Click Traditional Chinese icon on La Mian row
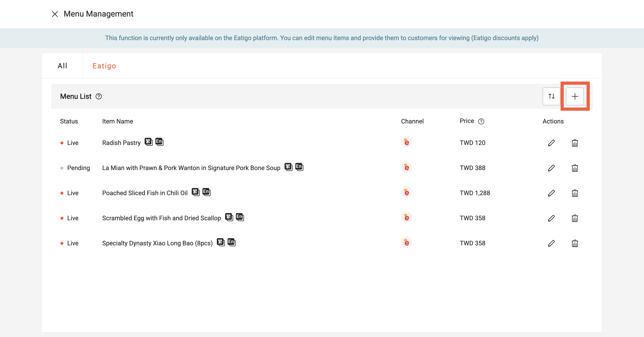Image resolution: width=644 pixels, height=337 pixels. click(289, 167)
